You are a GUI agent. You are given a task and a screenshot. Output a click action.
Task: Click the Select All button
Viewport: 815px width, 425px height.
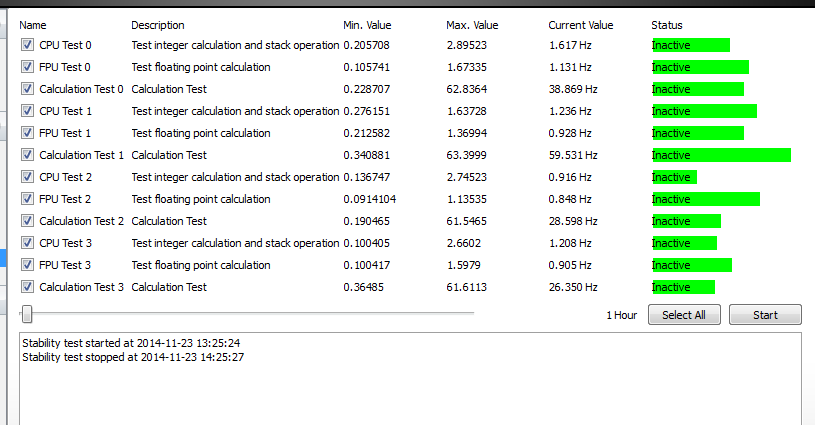684,315
